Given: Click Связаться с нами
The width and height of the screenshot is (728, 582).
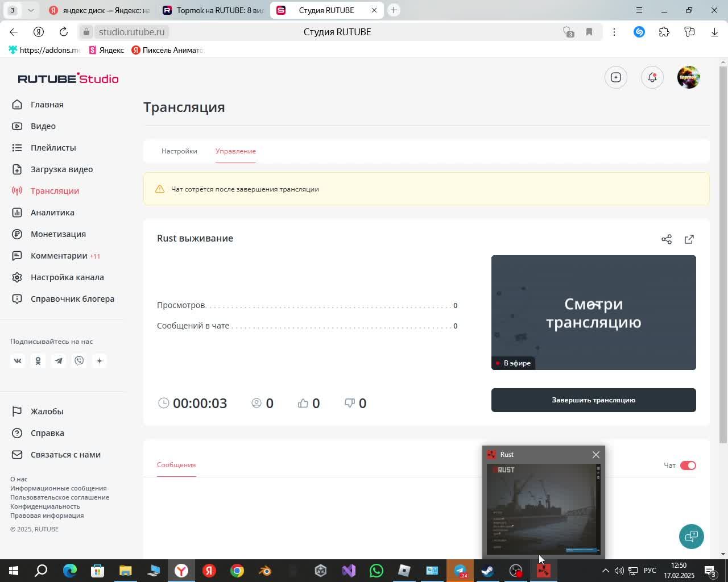Looking at the screenshot, I should 65,455.
